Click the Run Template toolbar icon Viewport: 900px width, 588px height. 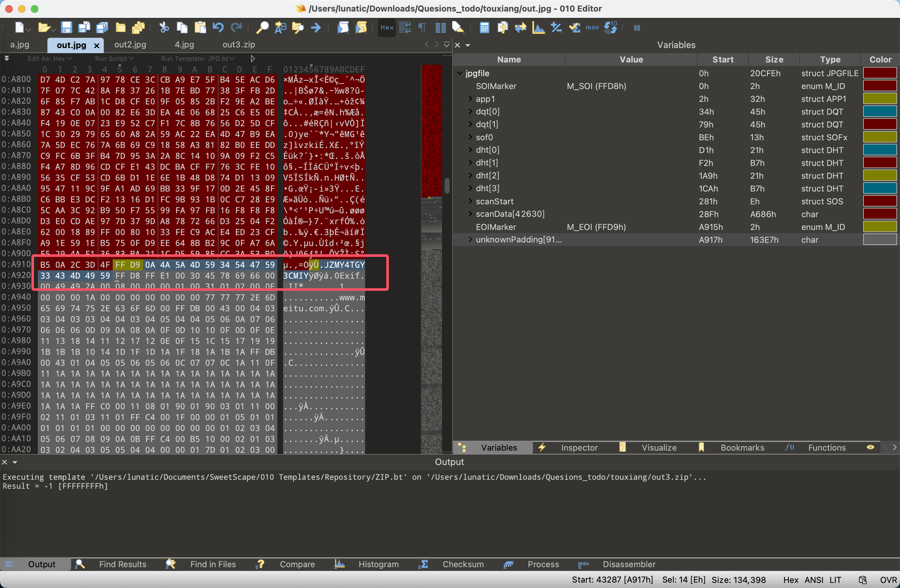point(361,28)
